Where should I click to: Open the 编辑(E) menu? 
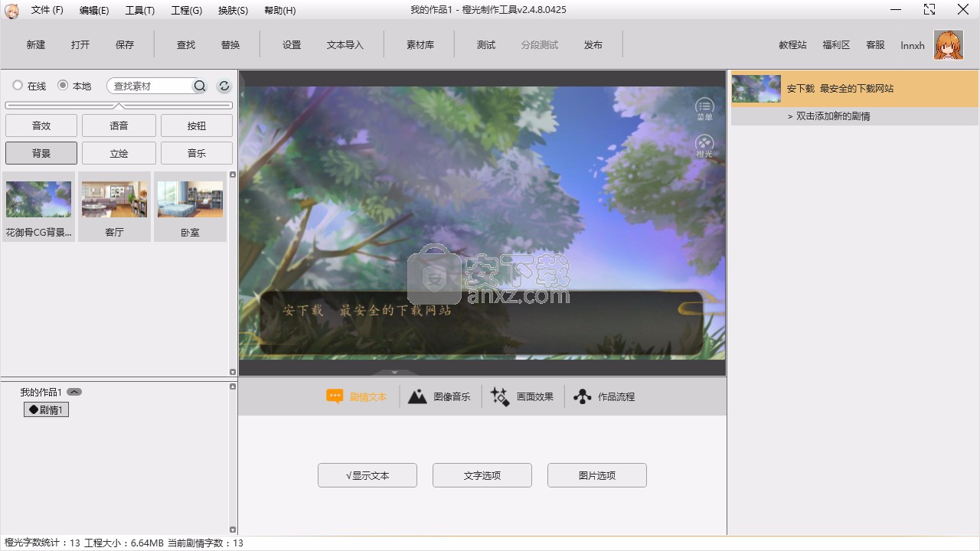[x=94, y=11]
